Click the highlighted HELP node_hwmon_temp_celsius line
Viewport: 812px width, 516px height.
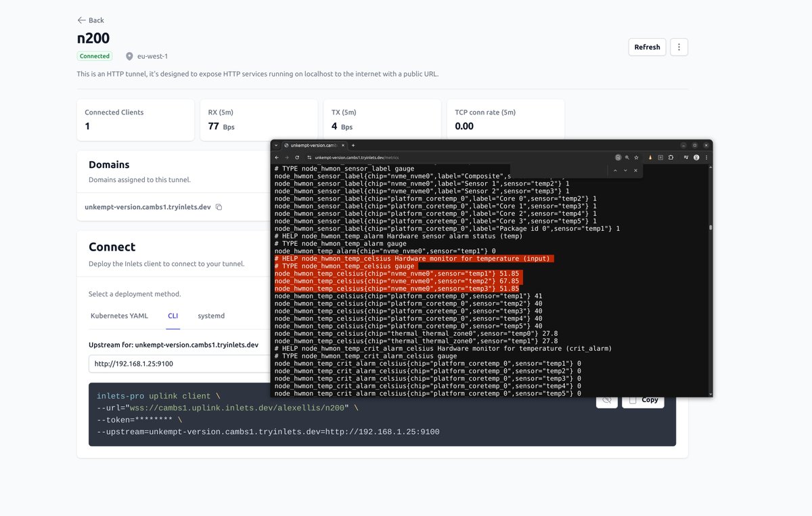(x=414, y=259)
